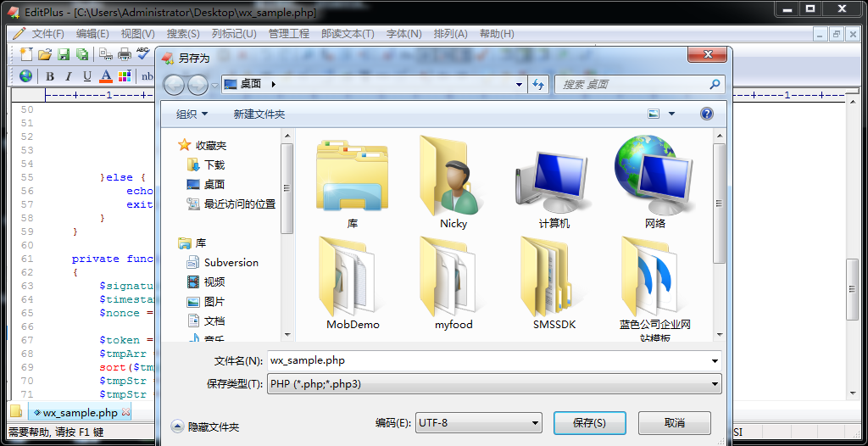Open the color palette grid icon
The height and width of the screenshot is (446, 868).
[x=125, y=76]
